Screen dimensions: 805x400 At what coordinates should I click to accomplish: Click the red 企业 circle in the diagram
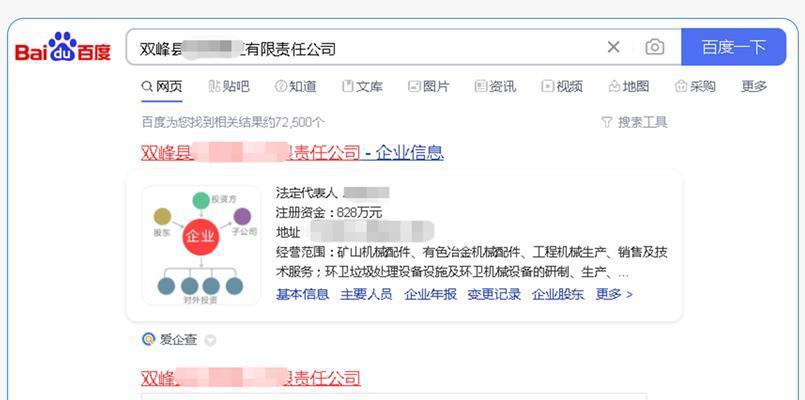(x=201, y=236)
